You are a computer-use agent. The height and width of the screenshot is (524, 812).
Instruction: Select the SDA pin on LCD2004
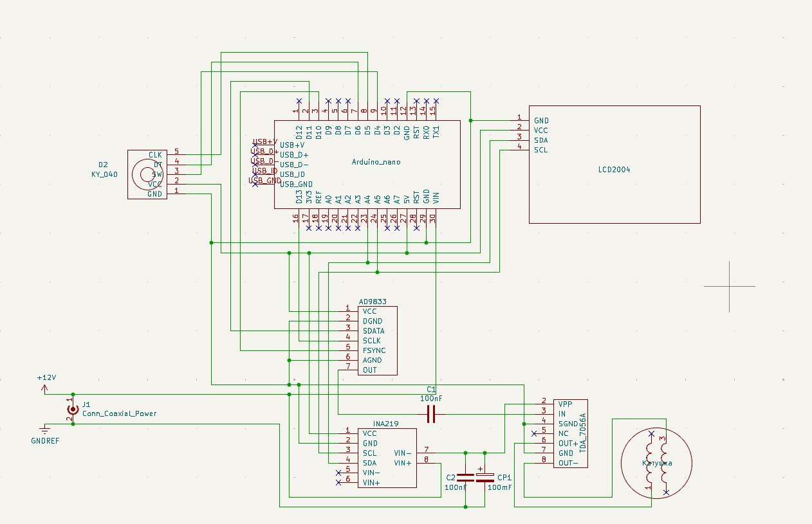(540, 140)
